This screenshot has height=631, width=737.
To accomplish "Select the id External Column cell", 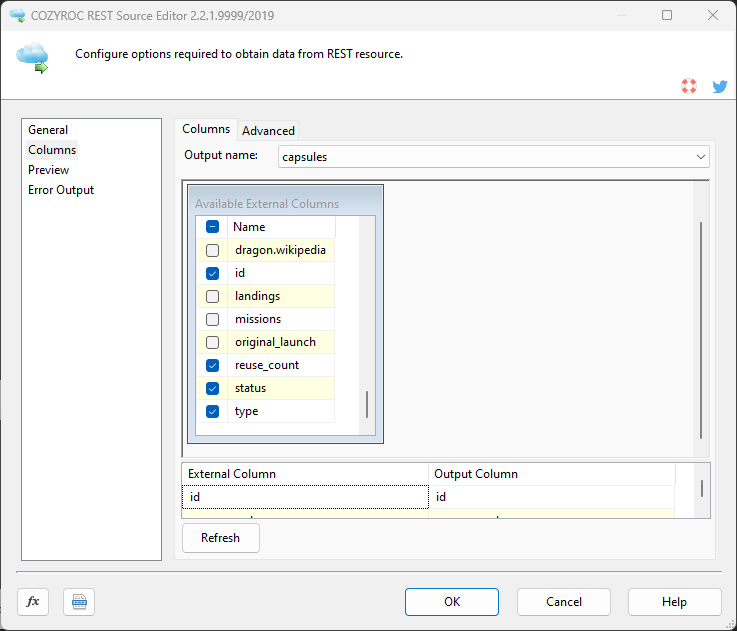I will (x=305, y=497).
